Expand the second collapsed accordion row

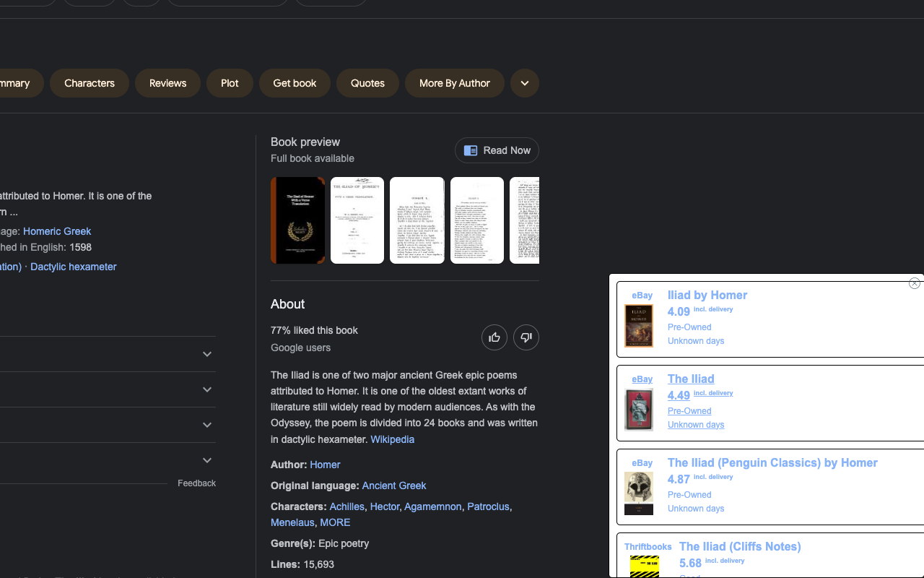click(108, 389)
